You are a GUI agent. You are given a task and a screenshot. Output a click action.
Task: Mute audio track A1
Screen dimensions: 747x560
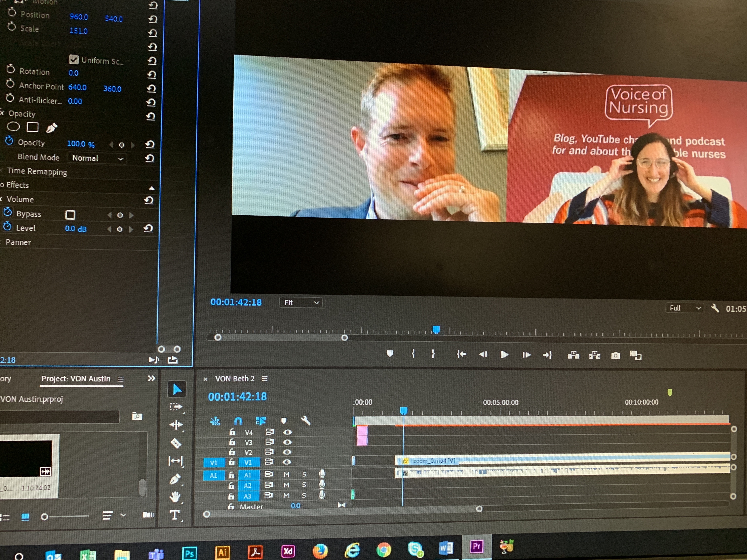[286, 474]
